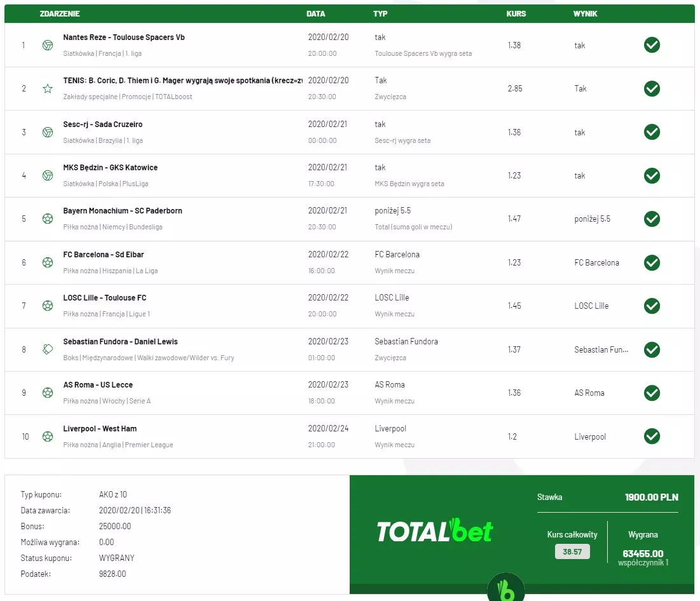Screen dimensions: 700x601
Task: Click green checkmark on FC Barcelona row
Action: pyautogui.click(x=652, y=262)
